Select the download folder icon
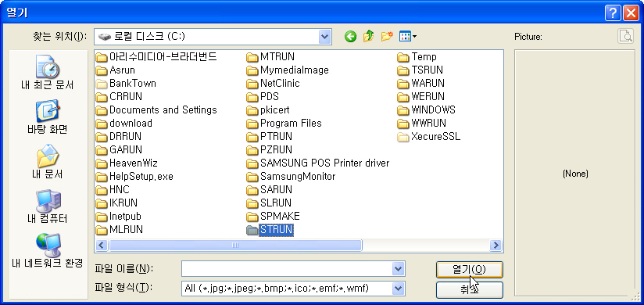Screen dimensions: 644x305 tap(101, 124)
